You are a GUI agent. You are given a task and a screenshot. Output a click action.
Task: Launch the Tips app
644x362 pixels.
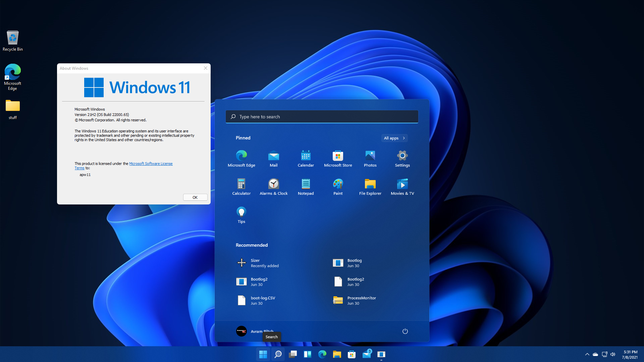pyautogui.click(x=241, y=215)
